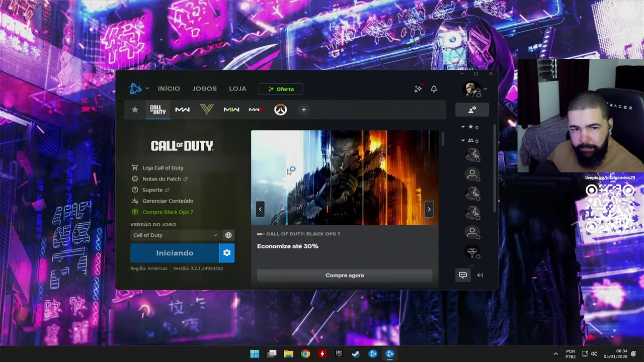
Task: Expand the profile dropdown chevron
Action: pyautogui.click(x=485, y=89)
